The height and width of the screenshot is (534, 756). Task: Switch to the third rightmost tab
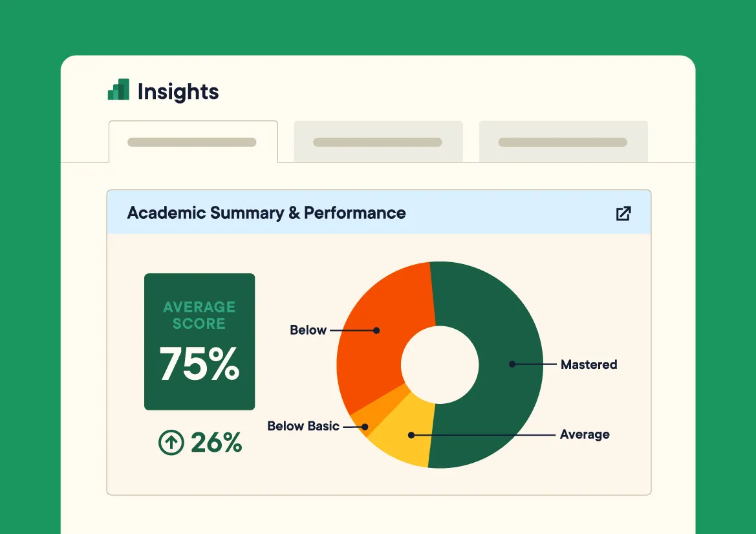[563, 142]
